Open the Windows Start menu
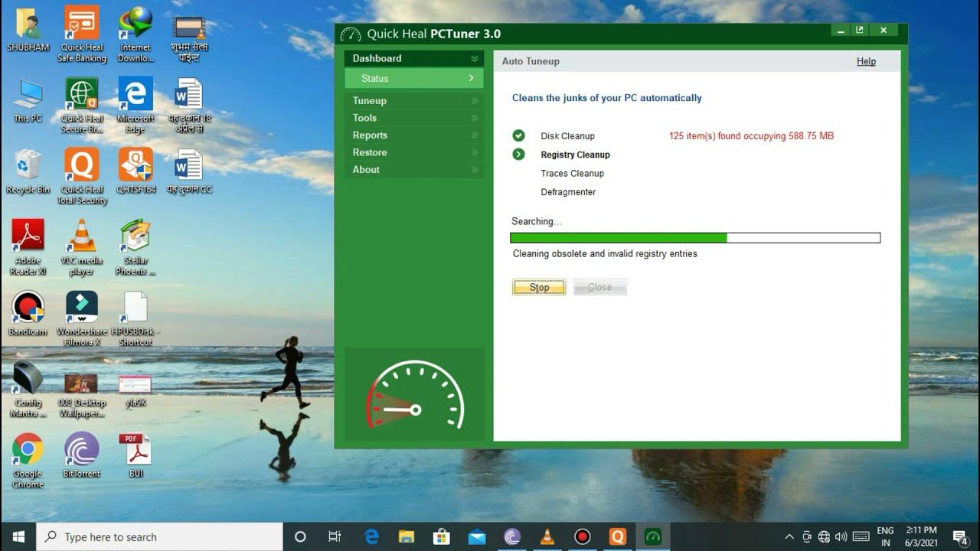The width and height of the screenshot is (980, 551). (18, 536)
